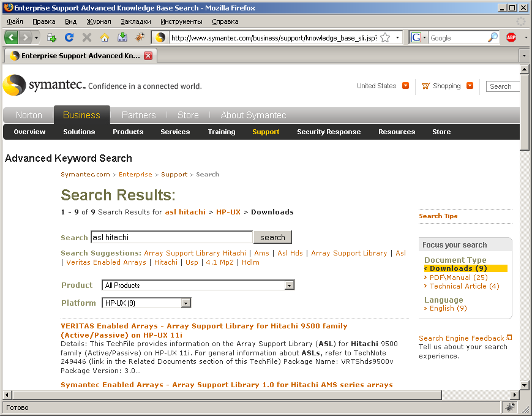Viewport: 532px width, 416px height.
Task: Open the Справка menu
Action: 225,21
